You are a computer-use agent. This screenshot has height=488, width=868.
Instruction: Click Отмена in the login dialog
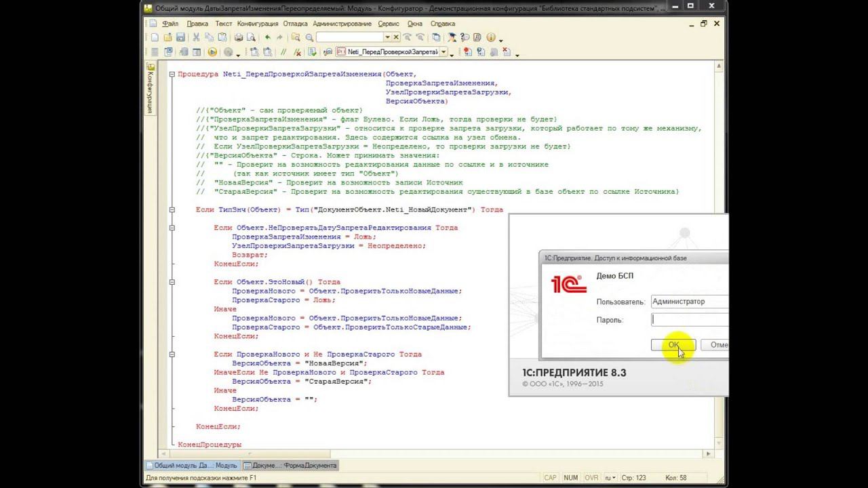(715, 345)
